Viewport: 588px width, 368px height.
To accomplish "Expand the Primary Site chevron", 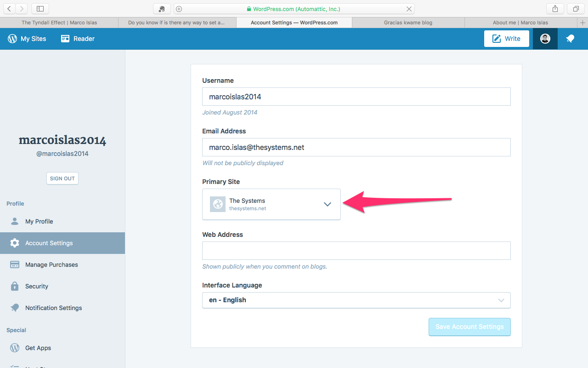I will coord(328,204).
